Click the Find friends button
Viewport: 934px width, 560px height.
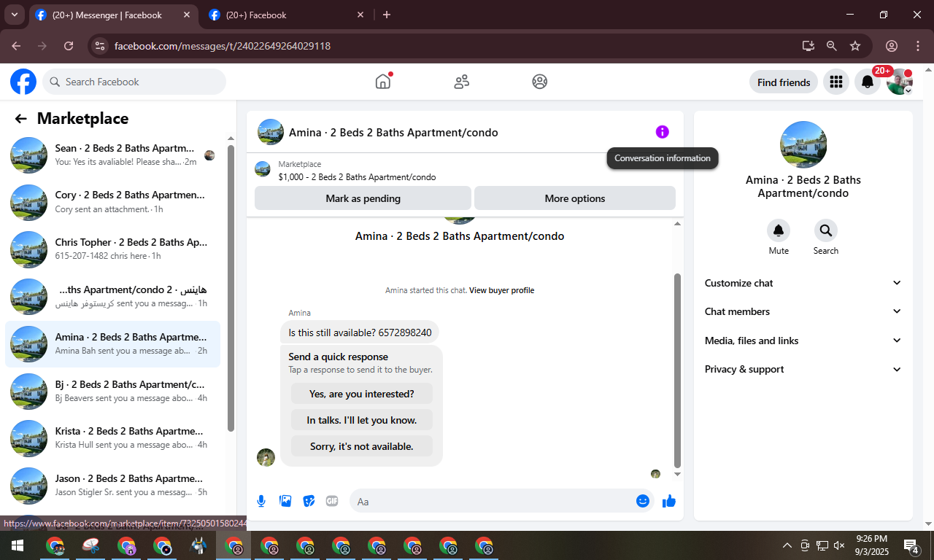(784, 82)
